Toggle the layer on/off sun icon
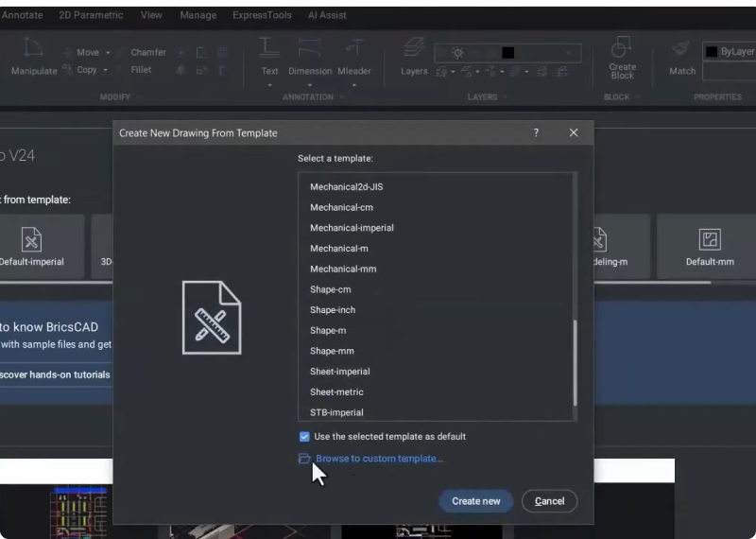 (x=457, y=53)
